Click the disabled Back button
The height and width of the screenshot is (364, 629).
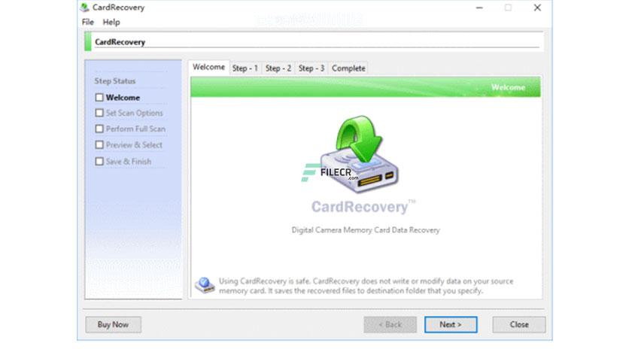390,324
